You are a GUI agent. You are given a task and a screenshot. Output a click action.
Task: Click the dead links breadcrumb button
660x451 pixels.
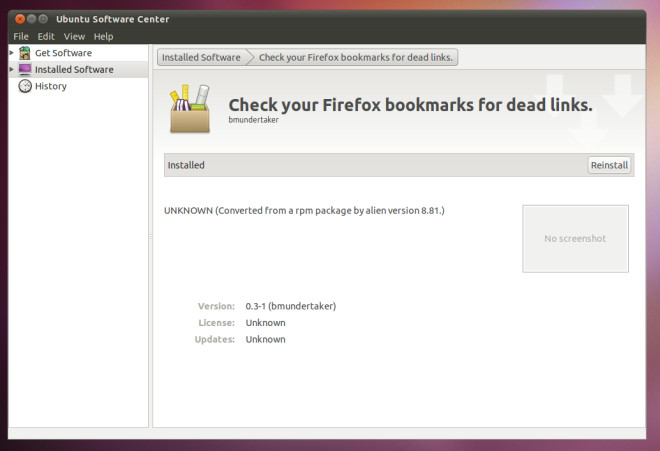pos(356,57)
